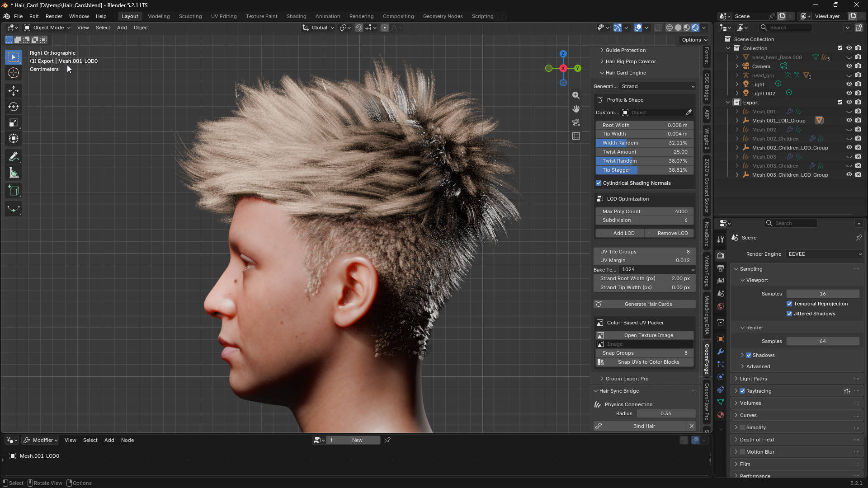Open Bake Texture size 1024 dropdown
868x488 pixels.
pyautogui.click(x=658, y=269)
